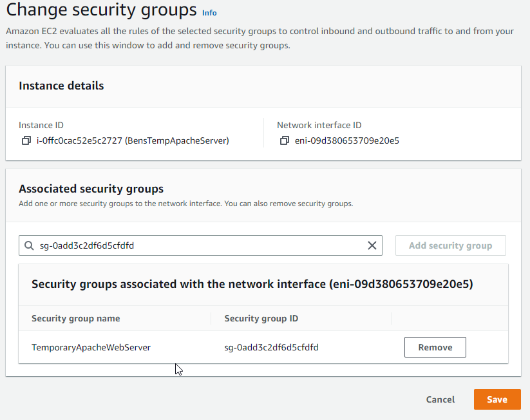Select the TemporaryApacheWebServer name cell
Image resolution: width=530 pixels, height=420 pixels.
click(91, 347)
